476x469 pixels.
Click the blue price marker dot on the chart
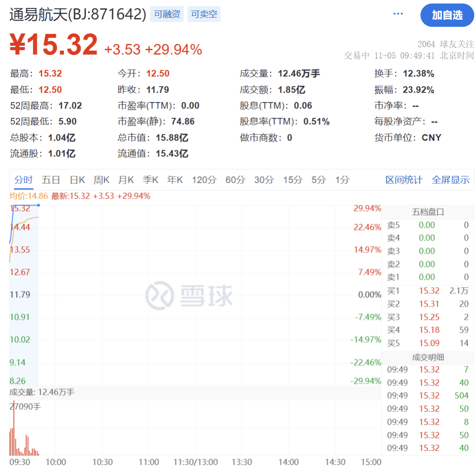(x=38, y=205)
